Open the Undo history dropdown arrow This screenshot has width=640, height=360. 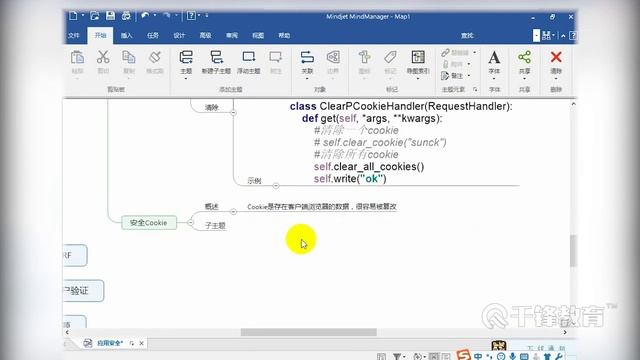(155, 16)
